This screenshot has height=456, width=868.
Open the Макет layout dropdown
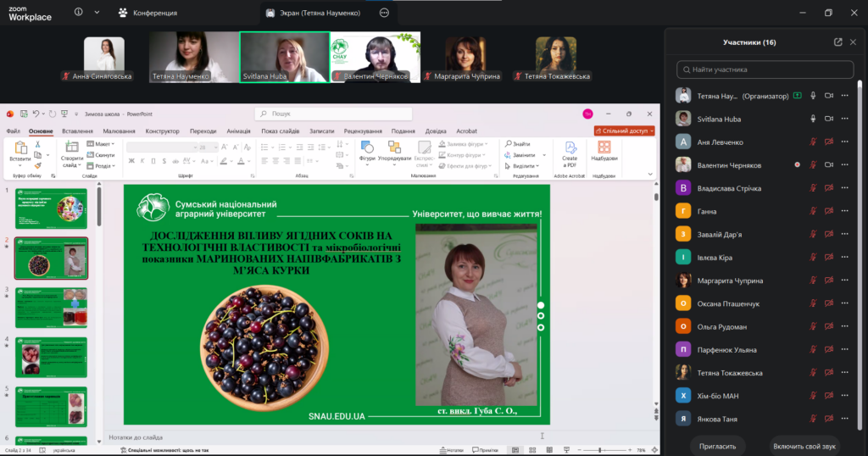click(101, 144)
